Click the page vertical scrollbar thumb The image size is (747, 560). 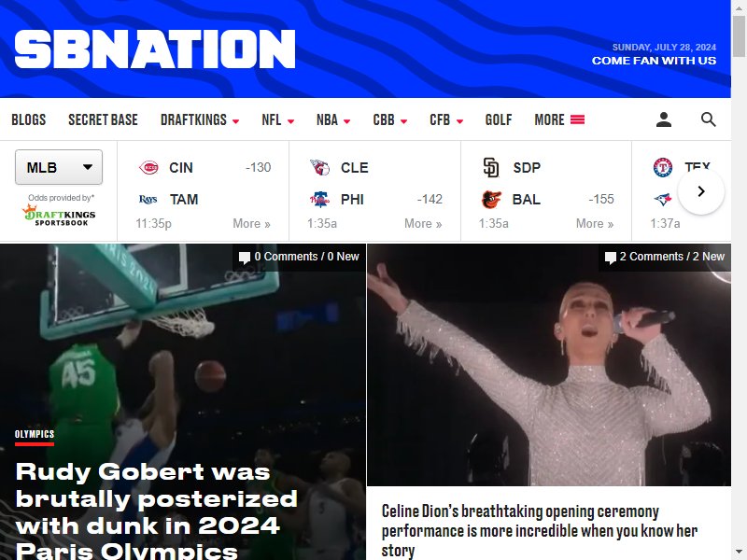739,35
